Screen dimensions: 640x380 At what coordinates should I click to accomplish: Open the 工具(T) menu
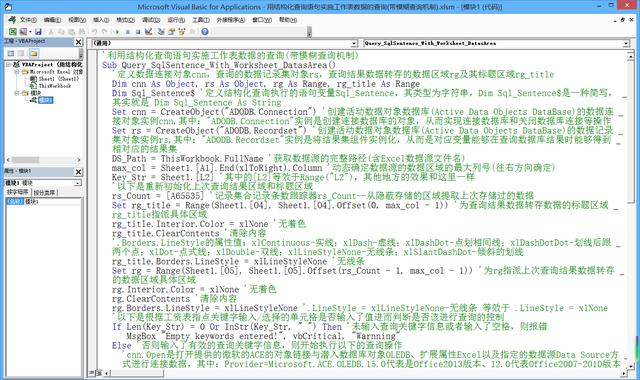pyautogui.click(x=201, y=20)
